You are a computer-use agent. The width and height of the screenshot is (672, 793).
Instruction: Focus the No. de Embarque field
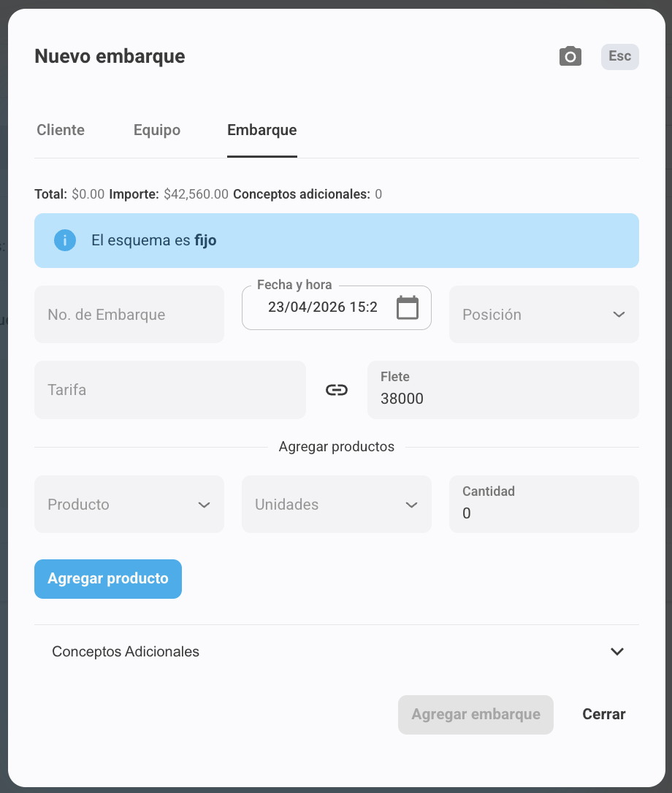(x=129, y=315)
